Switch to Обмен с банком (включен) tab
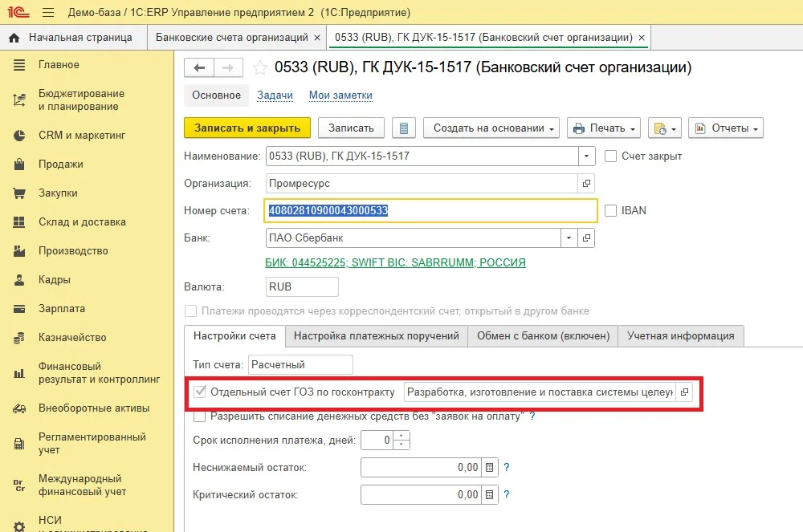803x532 pixels. (543, 336)
